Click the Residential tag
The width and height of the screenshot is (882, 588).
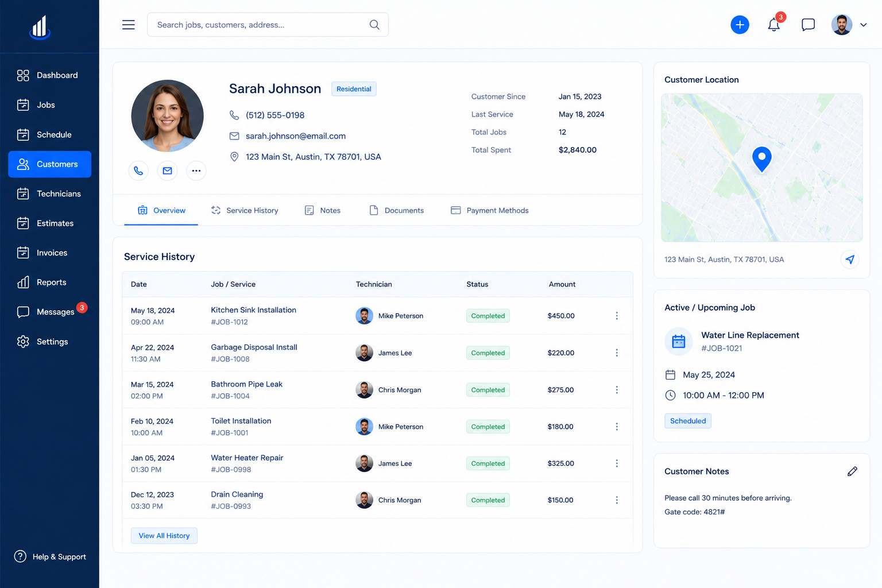coord(354,89)
